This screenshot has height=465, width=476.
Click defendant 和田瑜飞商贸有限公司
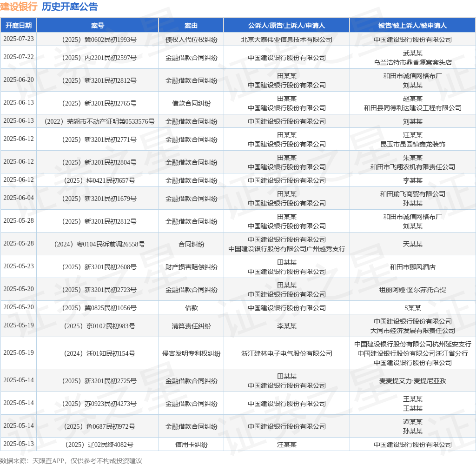coord(413,194)
